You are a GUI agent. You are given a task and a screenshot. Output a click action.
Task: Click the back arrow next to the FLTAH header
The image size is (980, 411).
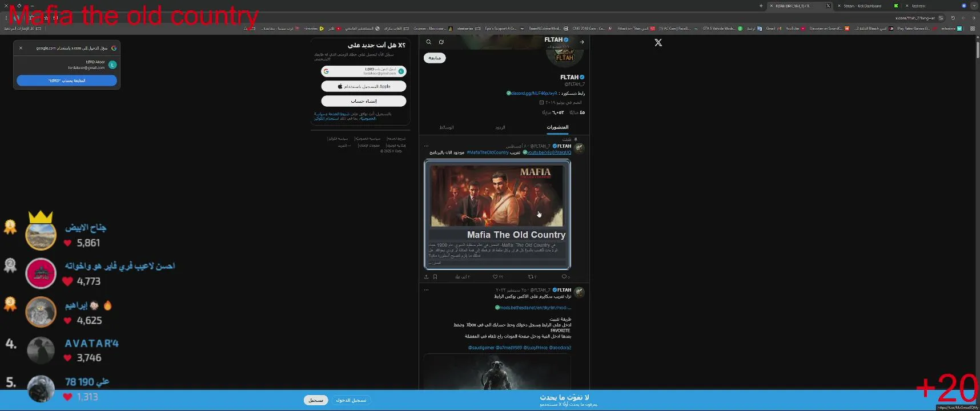[x=581, y=42]
